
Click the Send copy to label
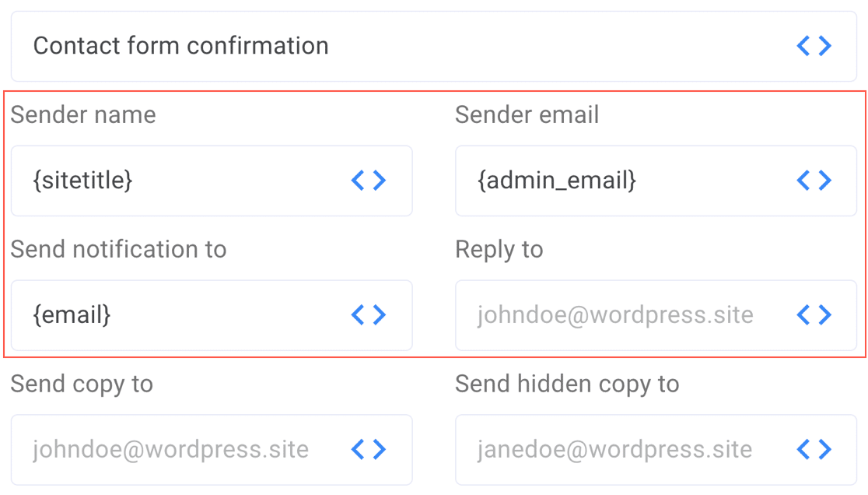coord(82,384)
